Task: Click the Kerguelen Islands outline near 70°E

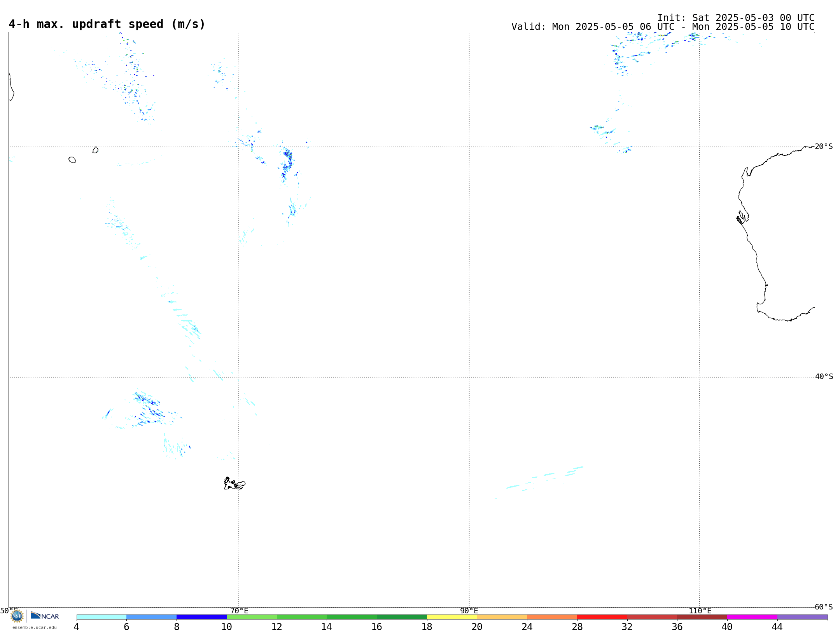Action: (234, 484)
